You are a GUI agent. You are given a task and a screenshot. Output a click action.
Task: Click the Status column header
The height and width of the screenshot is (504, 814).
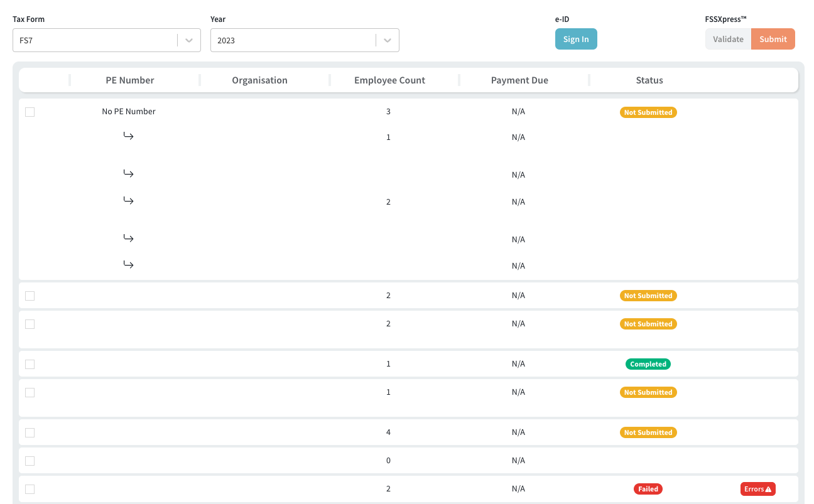click(649, 80)
